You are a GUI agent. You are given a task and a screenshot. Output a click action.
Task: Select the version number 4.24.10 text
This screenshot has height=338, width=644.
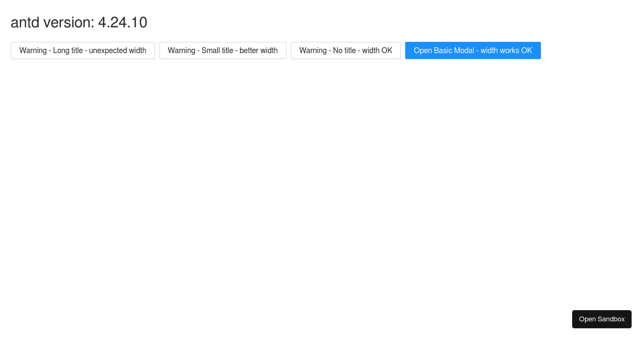point(122,23)
